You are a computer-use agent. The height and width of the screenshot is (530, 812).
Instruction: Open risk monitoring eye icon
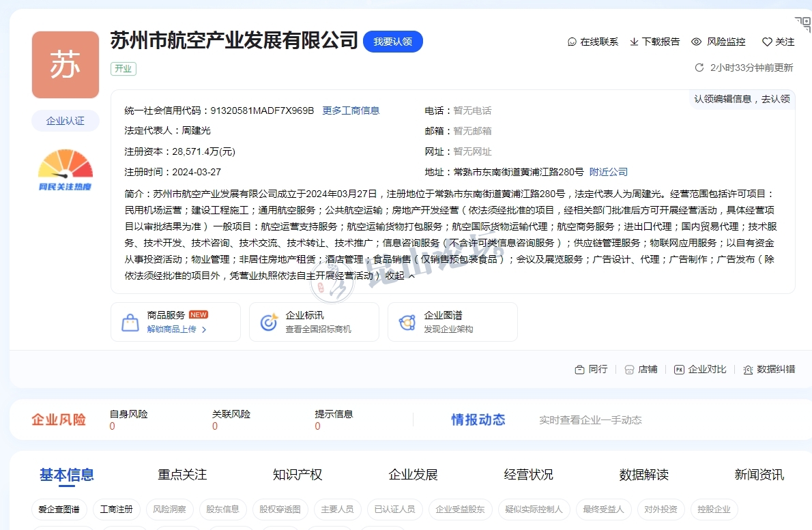coord(696,42)
